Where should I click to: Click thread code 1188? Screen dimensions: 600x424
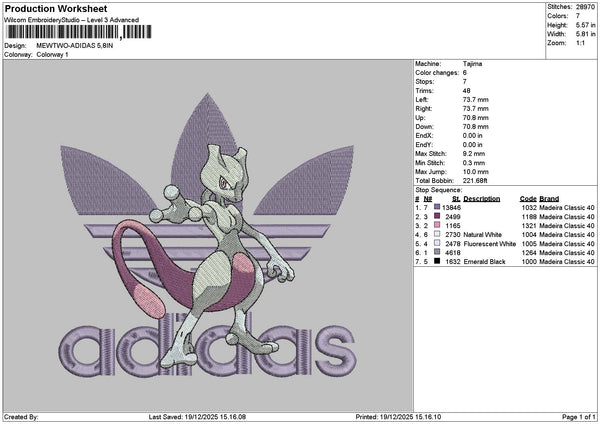coord(529,217)
